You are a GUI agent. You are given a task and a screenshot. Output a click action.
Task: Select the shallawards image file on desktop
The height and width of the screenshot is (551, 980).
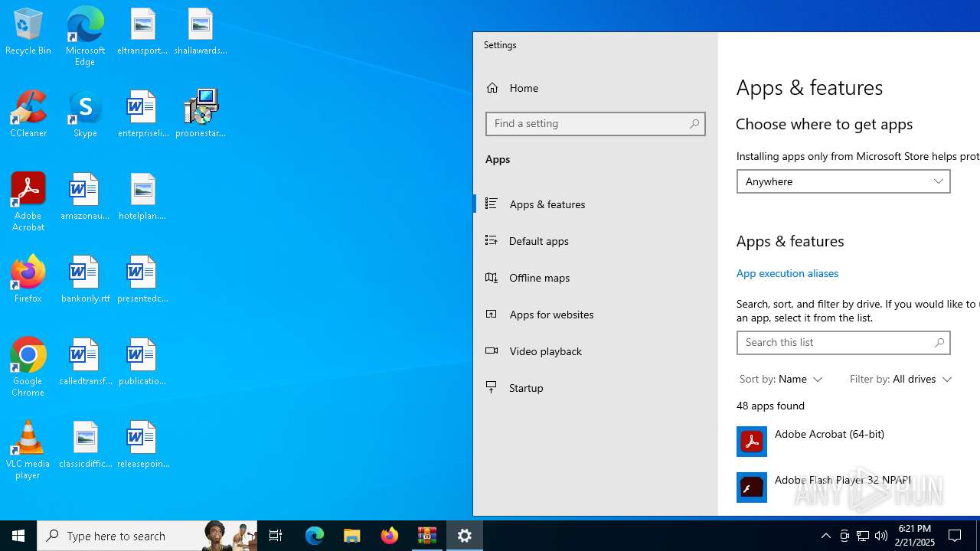(200, 32)
